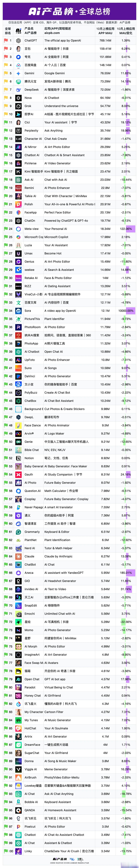Image resolution: width=139 pixels, height=868 pixels.
Task: Click the ChatGPT app icon
Action: [19, 40]
